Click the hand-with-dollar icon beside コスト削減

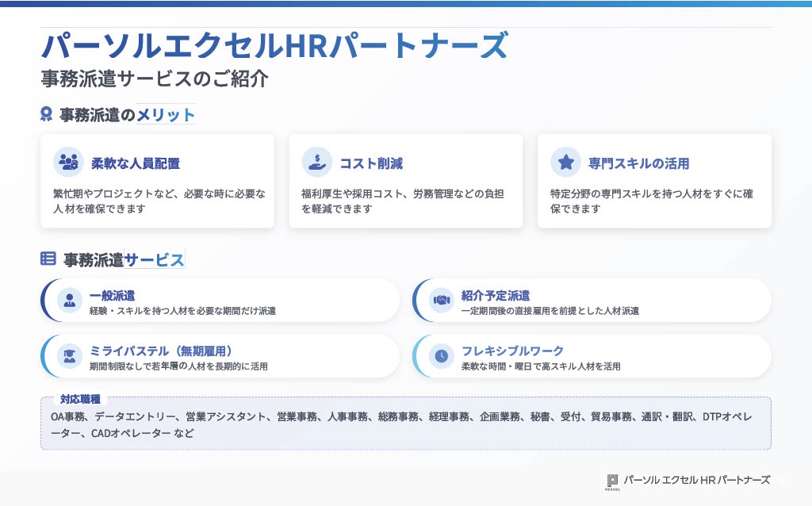[317, 162]
